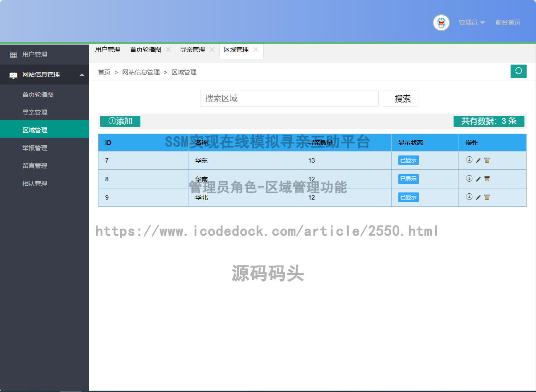
Task: Open 用户管理 in the sidebar
Action: (45, 54)
